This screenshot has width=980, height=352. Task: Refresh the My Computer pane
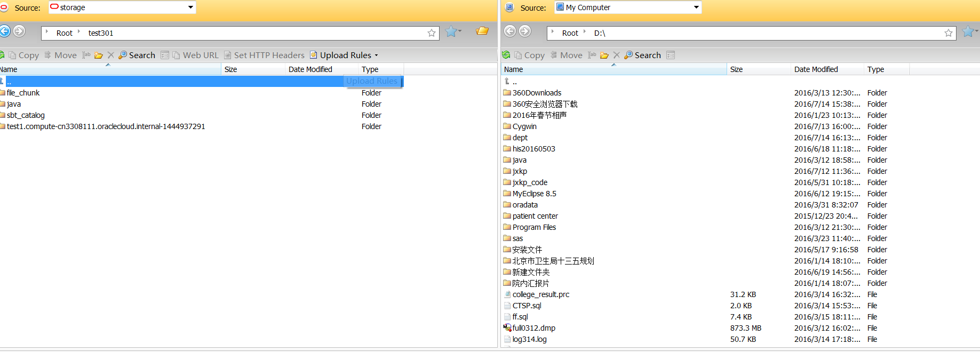[x=506, y=55]
